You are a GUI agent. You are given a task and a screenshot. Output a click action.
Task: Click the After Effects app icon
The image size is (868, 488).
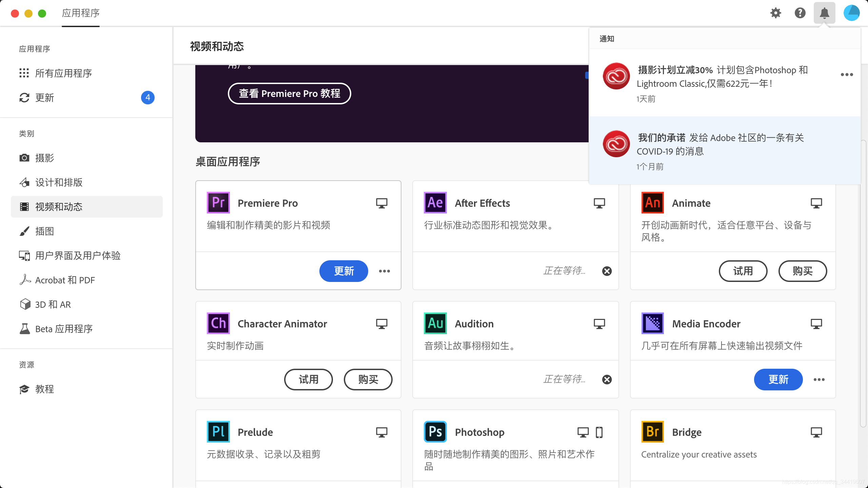click(x=435, y=203)
